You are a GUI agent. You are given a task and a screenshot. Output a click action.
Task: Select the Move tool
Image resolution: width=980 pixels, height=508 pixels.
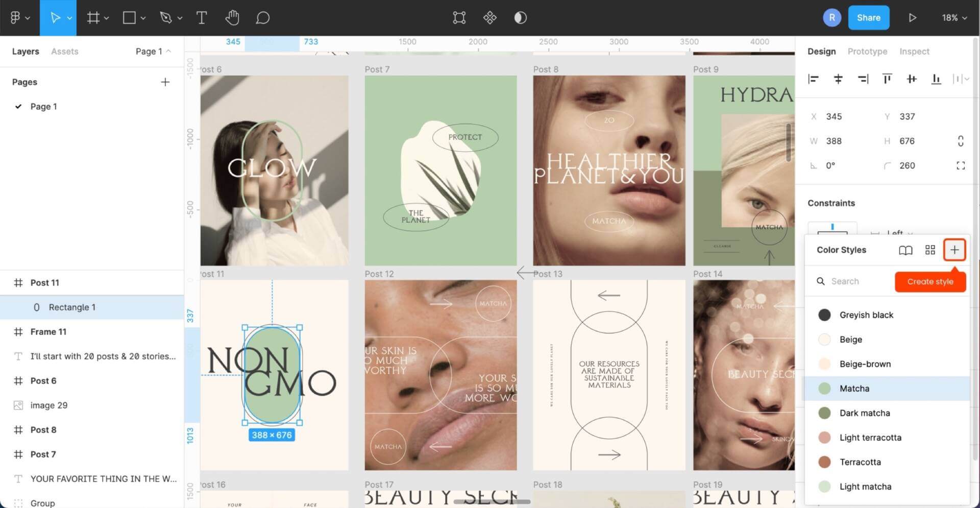pyautogui.click(x=55, y=17)
